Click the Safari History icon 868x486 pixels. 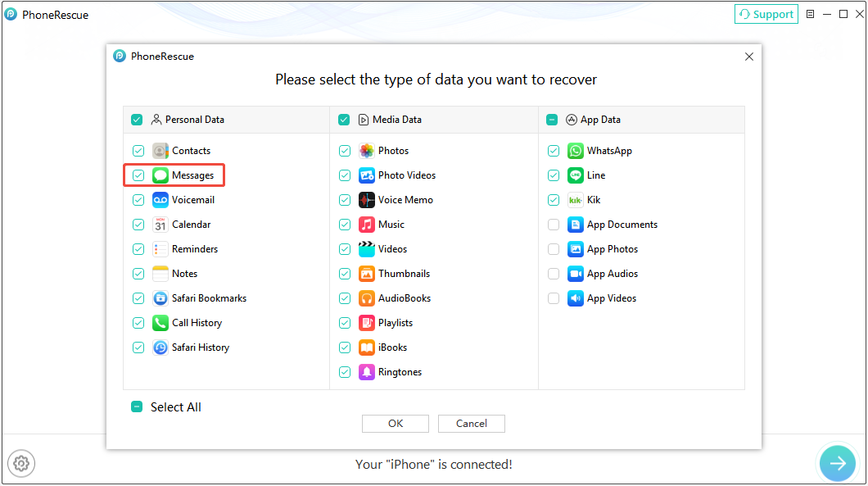(x=160, y=347)
